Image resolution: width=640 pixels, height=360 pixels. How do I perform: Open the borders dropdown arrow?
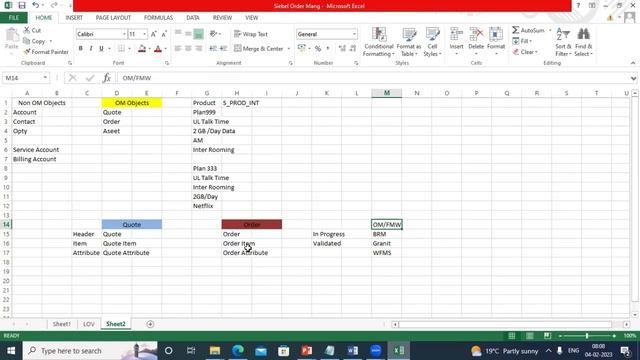tap(129, 49)
